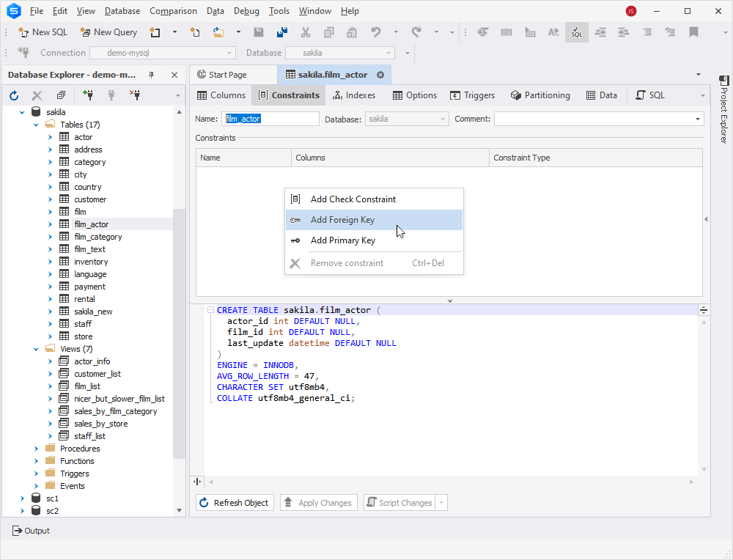Click the Refresh Object button
Viewport: 733px width, 560px height.
(x=235, y=503)
